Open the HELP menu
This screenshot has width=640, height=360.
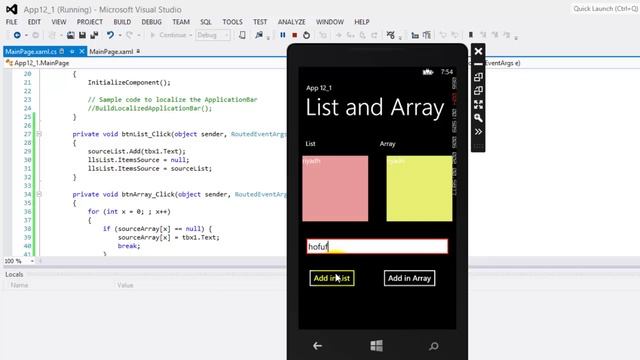362,22
